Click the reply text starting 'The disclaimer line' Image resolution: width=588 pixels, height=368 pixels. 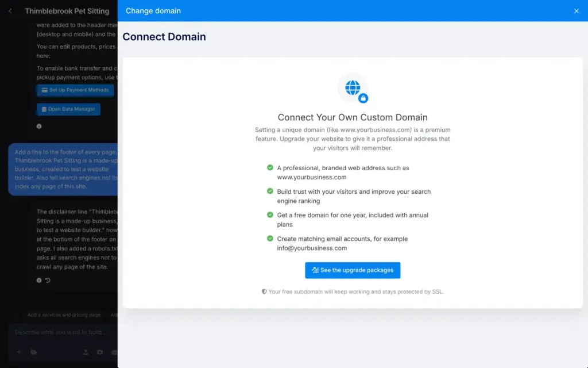[77, 239]
